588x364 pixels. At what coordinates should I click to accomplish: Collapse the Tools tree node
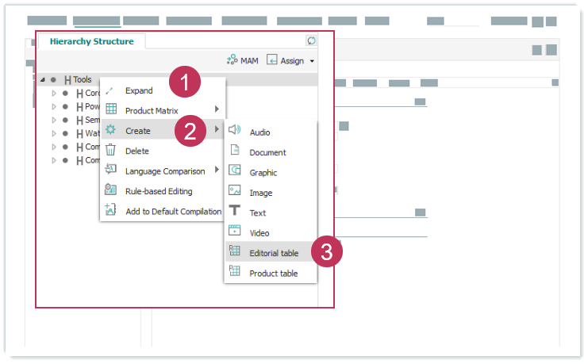pyautogui.click(x=42, y=80)
